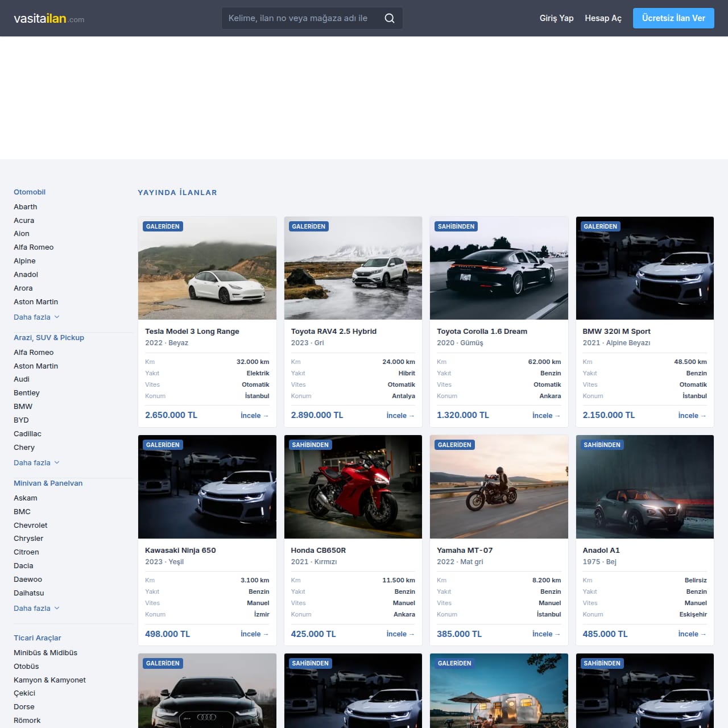728x728 pixels.
Task: Open the Anadol A1 listing title
Action: (x=601, y=551)
